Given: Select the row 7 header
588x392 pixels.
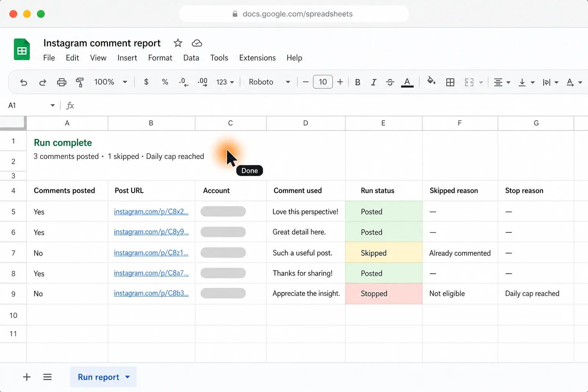Looking at the screenshot, I should [x=13, y=253].
